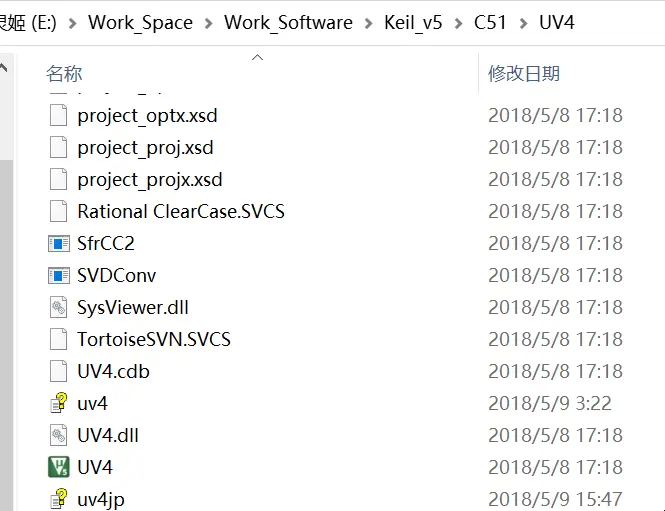Go to the C51 folder breadcrumb
Screen dimensions: 665x511
490,22
